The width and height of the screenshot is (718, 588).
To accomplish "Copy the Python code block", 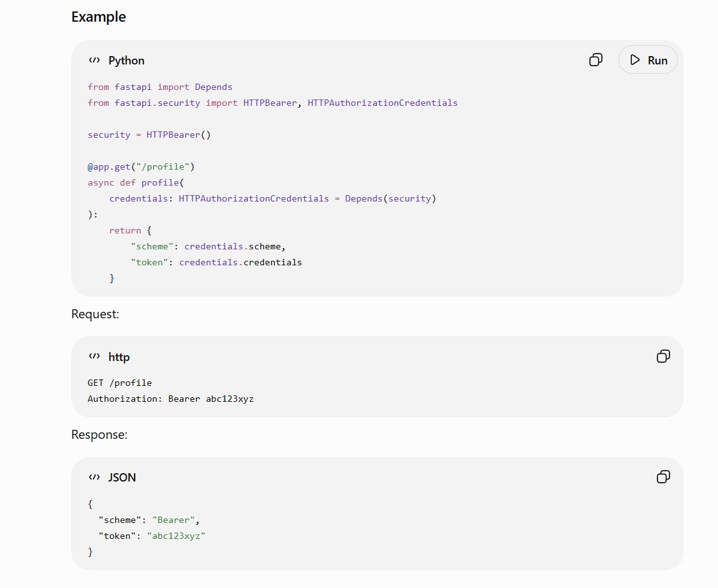I will click(596, 59).
